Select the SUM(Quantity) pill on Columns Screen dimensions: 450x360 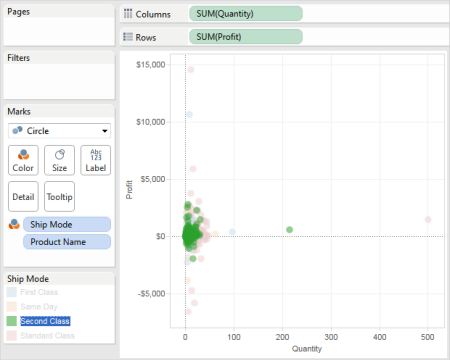click(246, 14)
